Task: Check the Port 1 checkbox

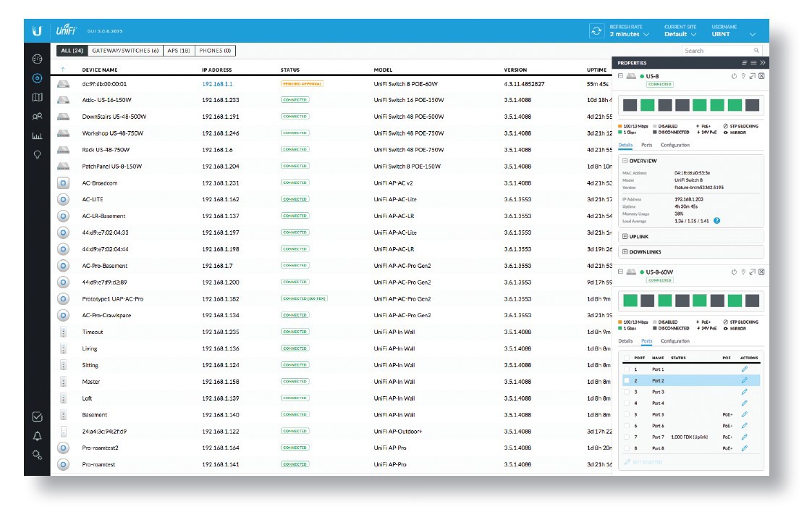Action: click(x=627, y=369)
